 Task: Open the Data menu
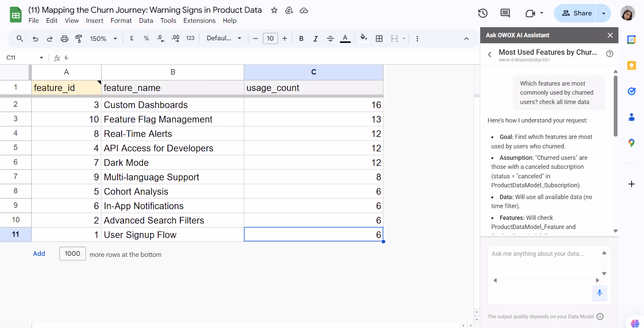point(146,21)
